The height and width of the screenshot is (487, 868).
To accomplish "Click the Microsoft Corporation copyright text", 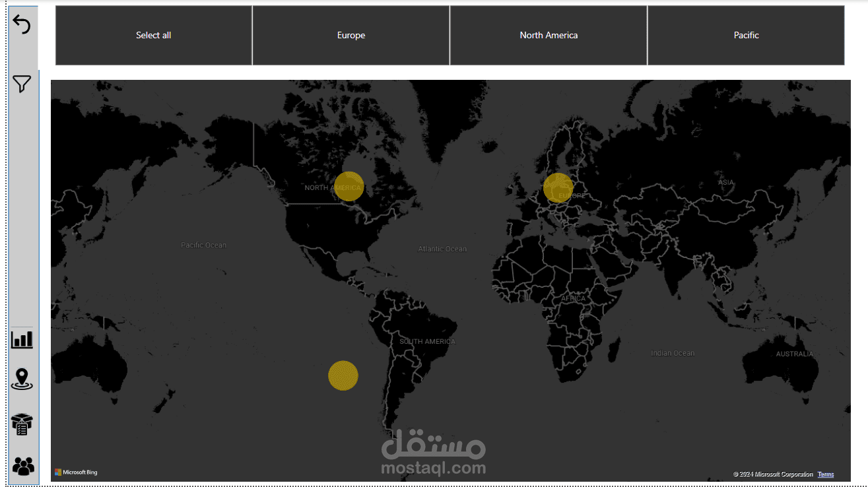I will (773, 474).
